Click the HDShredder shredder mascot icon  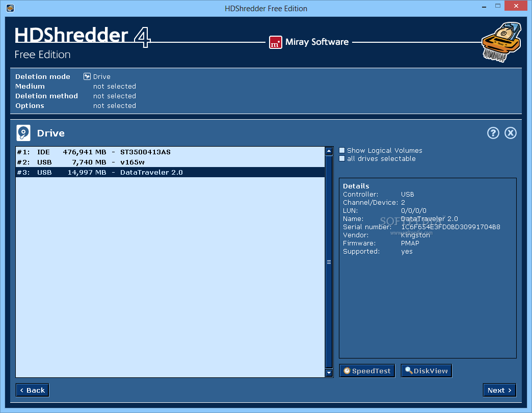501,42
